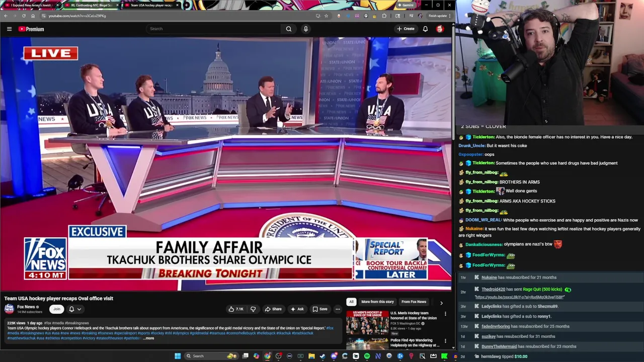Click Nukaine resubscribed for 21 months

click(x=519, y=278)
